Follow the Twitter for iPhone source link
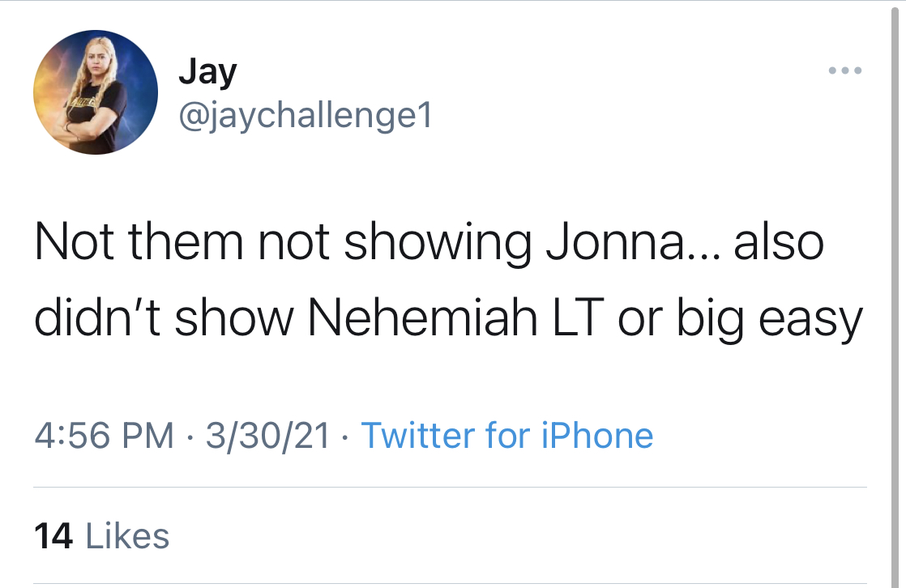This screenshot has height=588, width=906. (507, 435)
